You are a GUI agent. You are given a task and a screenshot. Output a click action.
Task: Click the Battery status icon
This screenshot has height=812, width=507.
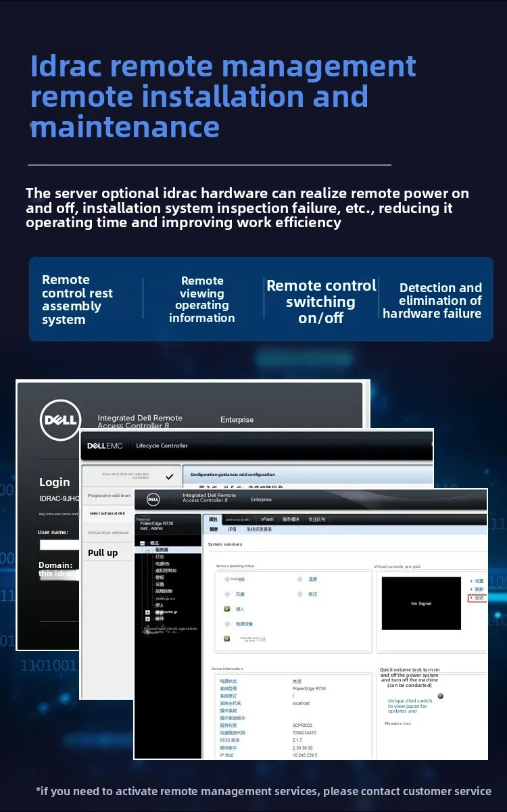click(227, 579)
